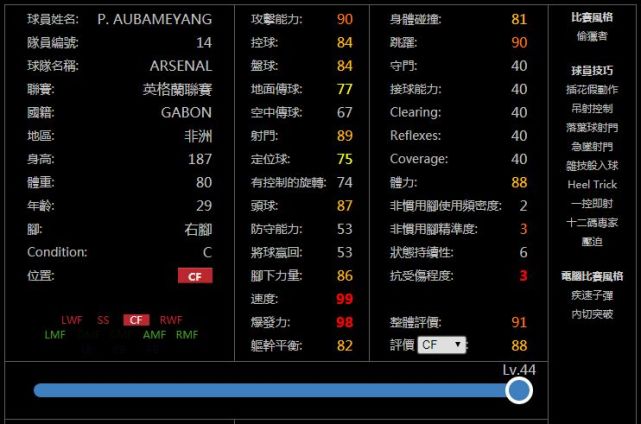Click 攻擊能力 value 90
The width and height of the screenshot is (641, 424).
point(345,19)
